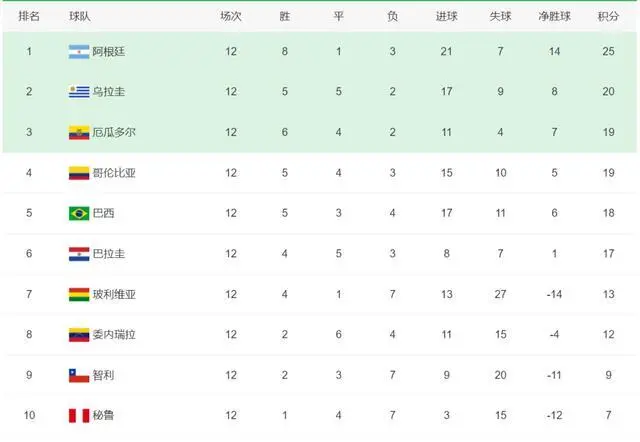Click the Peru flag icon
This screenshot has height=442, width=640.
click(x=79, y=415)
